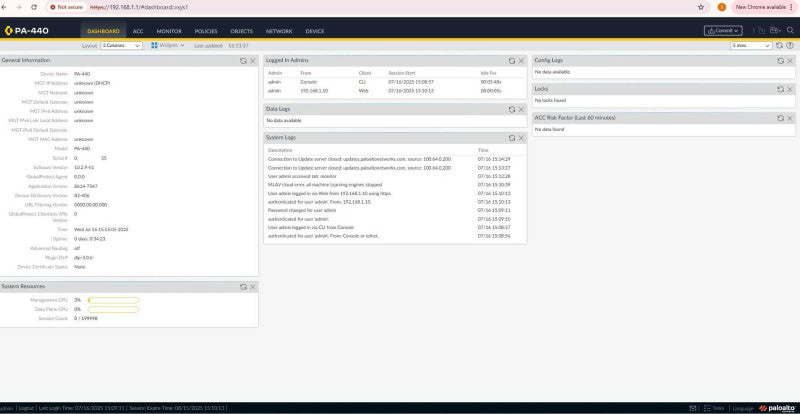Click log entry 'Password changed for user admin'
This screenshot has height=414, width=800.
coord(302,210)
